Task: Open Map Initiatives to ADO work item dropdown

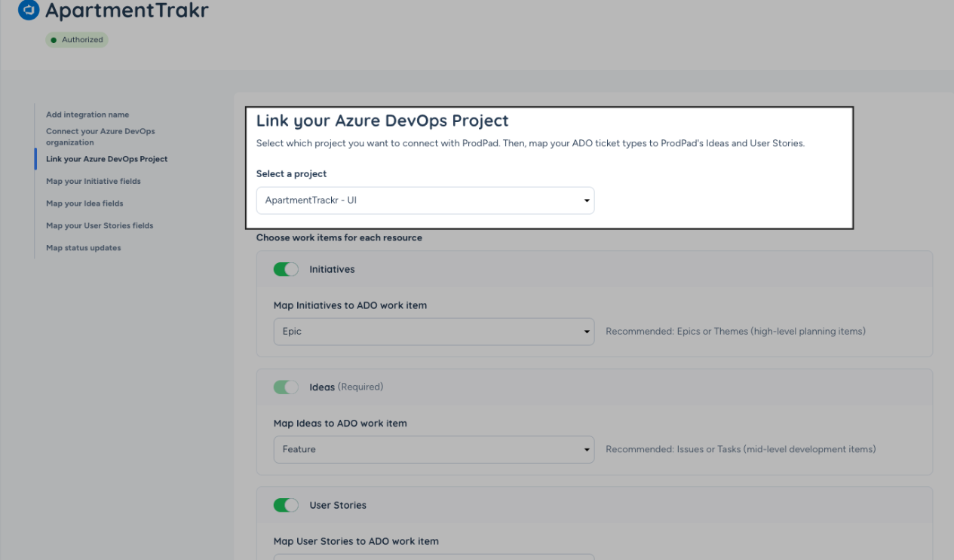Action: tap(434, 332)
